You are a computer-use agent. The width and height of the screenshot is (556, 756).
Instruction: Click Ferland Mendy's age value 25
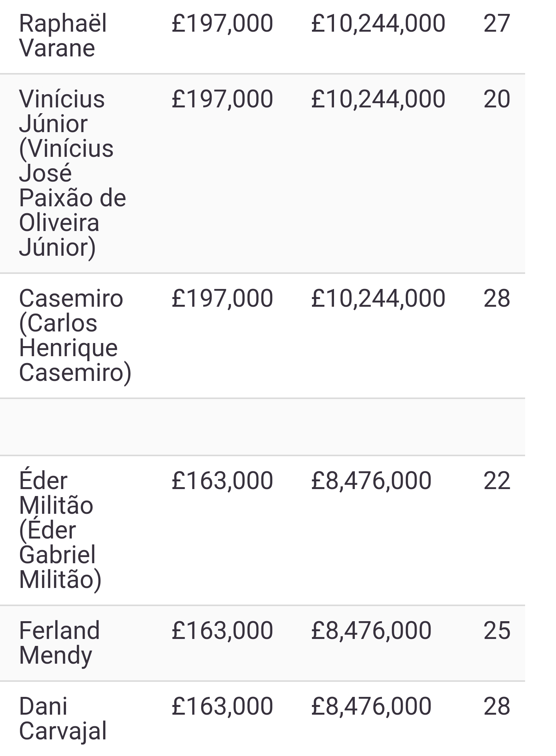497,631
